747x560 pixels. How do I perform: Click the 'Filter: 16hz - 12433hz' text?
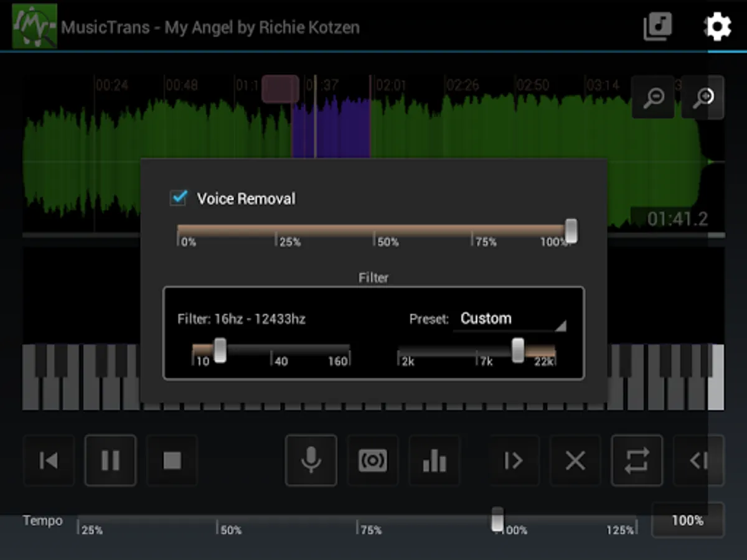coord(242,319)
